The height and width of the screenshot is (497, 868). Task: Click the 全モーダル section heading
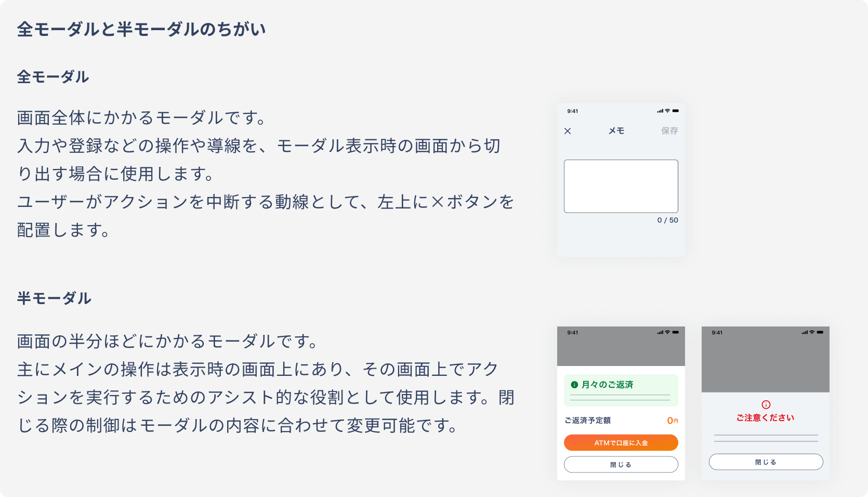52,75
